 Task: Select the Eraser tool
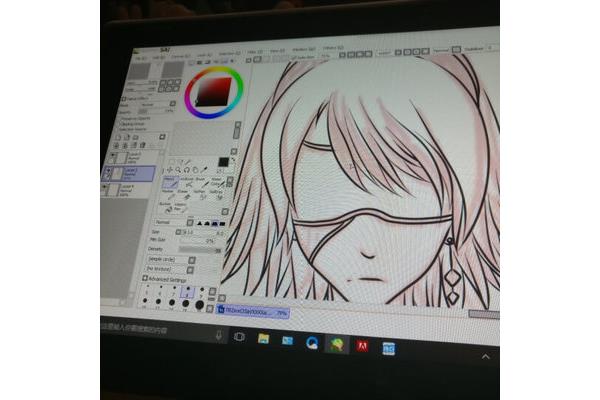[184, 195]
